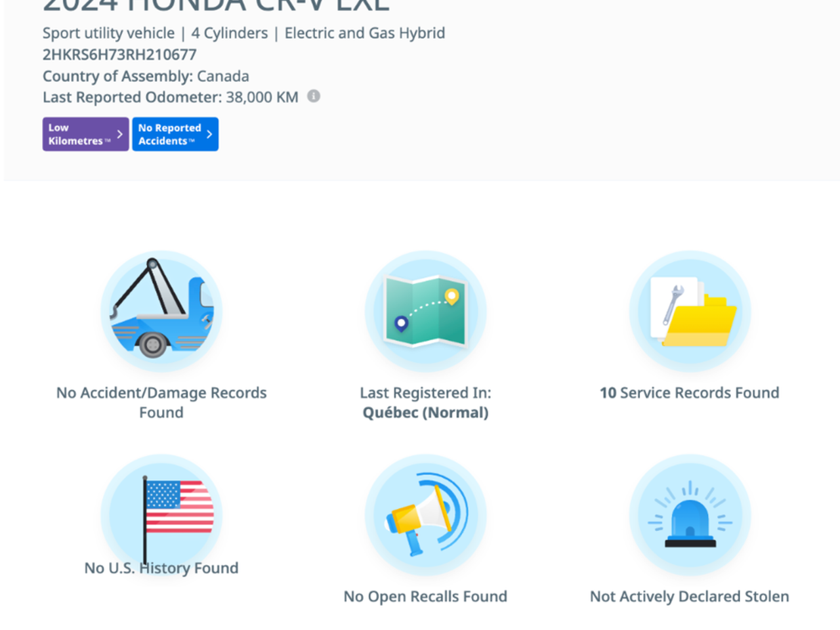This screenshot has width=840, height=630.
Task: Click the service records folder icon
Action: tap(690, 311)
